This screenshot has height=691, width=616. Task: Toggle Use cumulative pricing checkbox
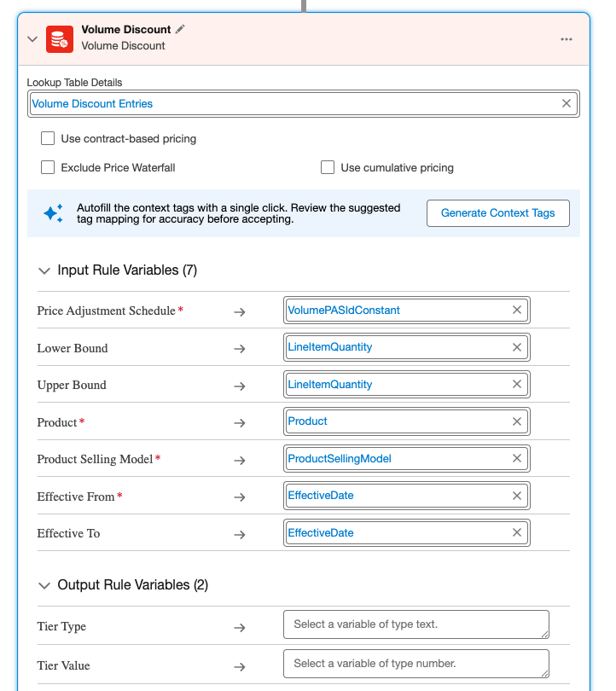pos(328,167)
